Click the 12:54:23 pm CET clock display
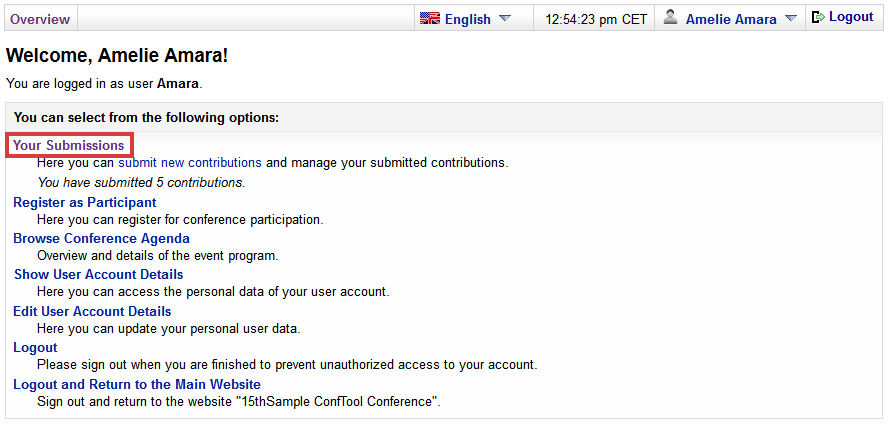The image size is (888, 426). (x=596, y=19)
